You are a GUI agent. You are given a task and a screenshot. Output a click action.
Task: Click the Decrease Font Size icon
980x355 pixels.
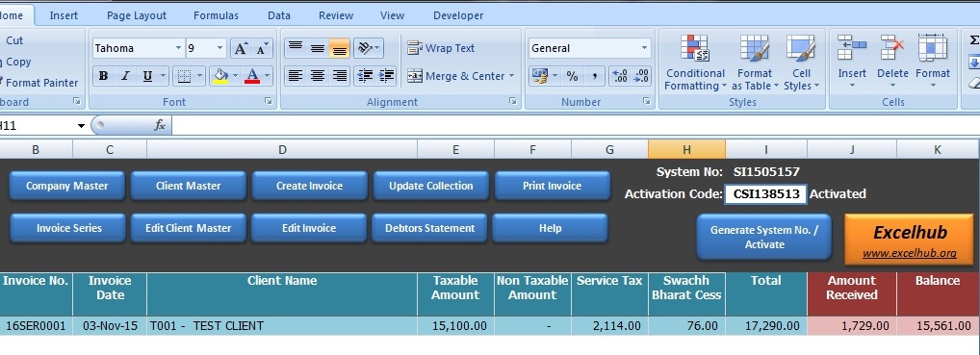coord(262,48)
